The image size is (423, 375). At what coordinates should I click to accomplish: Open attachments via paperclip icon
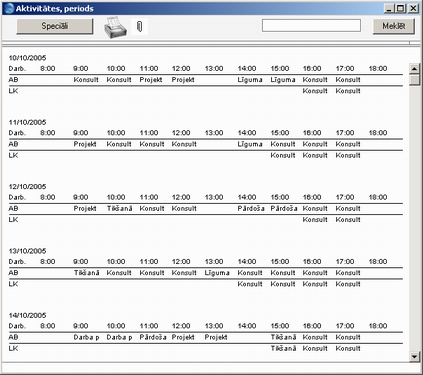[140, 26]
